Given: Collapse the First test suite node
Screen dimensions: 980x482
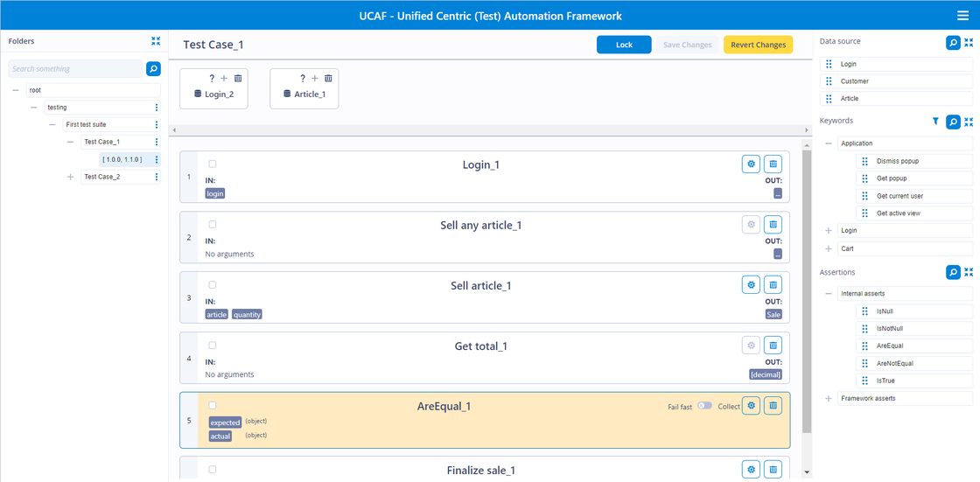Looking at the screenshot, I should [x=52, y=124].
